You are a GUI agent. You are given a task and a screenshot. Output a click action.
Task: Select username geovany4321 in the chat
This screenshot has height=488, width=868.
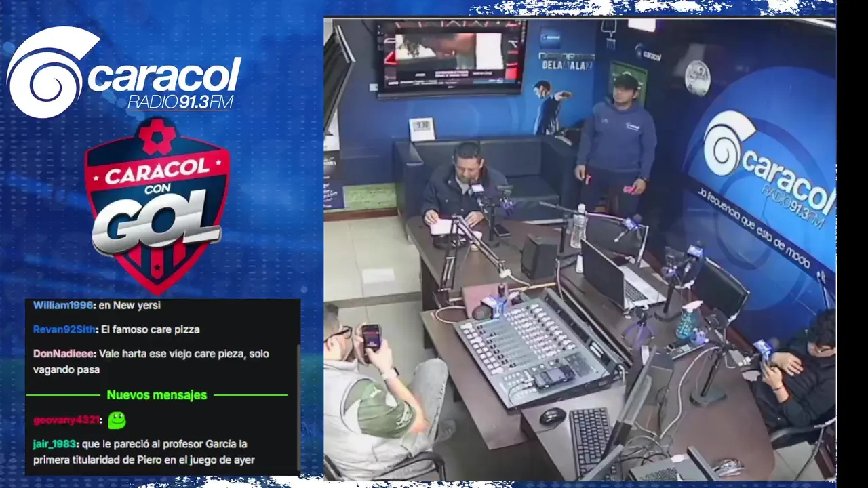click(x=67, y=420)
